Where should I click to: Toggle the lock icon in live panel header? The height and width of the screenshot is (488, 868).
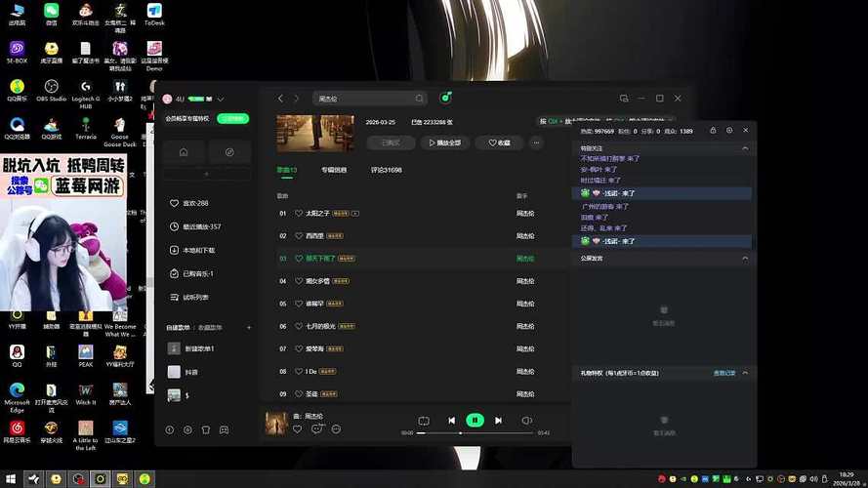point(713,131)
